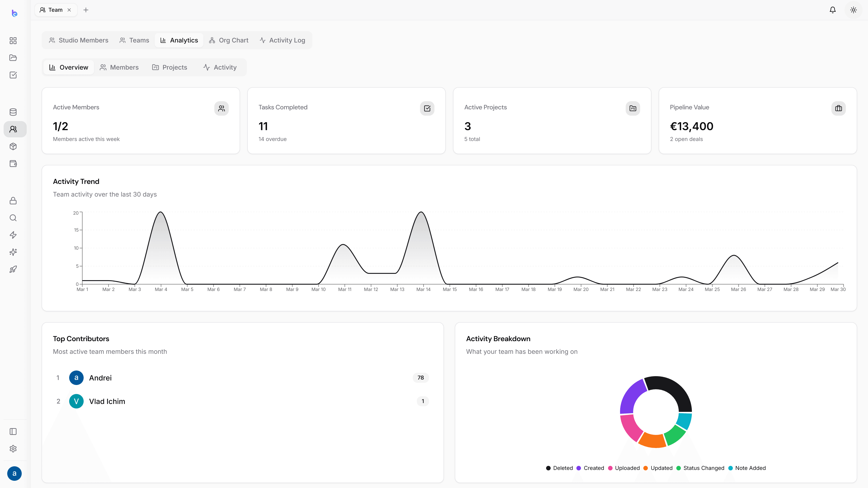Screen dimensions: 868x488
Task: Click the €13,400 pipeline value
Action: point(691,126)
